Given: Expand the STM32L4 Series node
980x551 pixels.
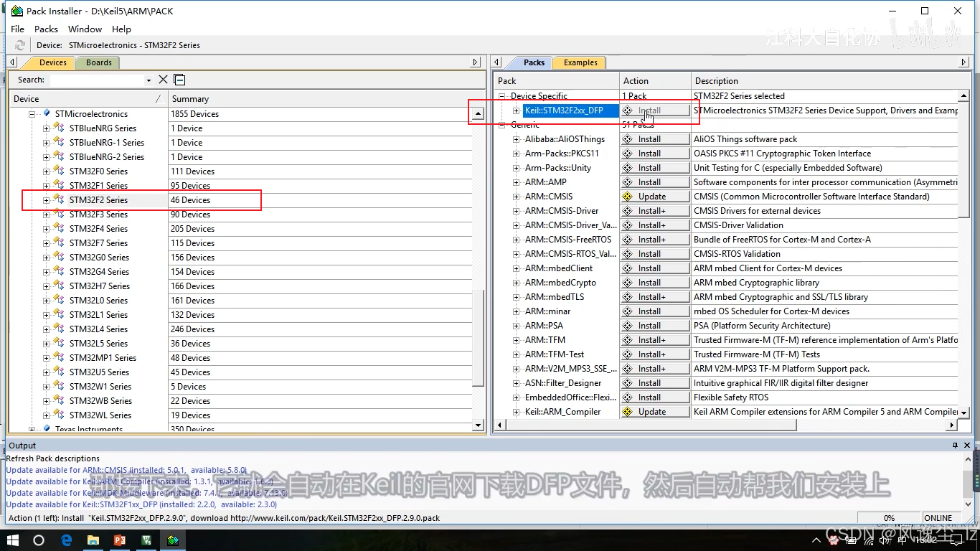Looking at the screenshot, I should pos(46,329).
